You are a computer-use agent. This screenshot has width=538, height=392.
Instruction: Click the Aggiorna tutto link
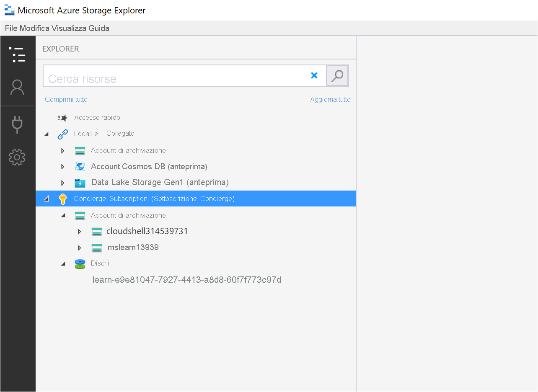(x=330, y=99)
